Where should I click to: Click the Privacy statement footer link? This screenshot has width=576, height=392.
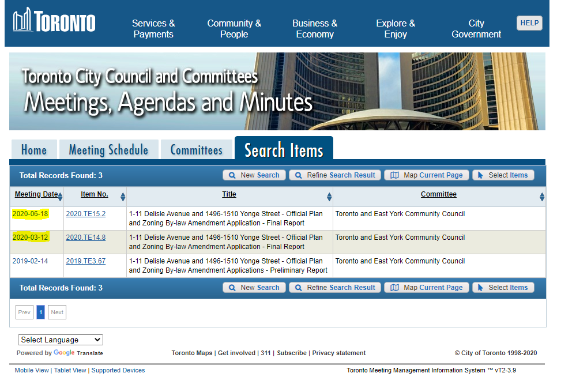pyautogui.click(x=339, y=353)
